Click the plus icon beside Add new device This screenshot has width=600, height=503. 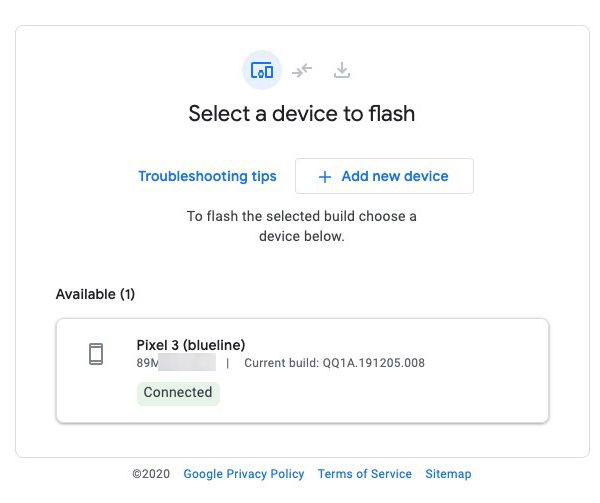[324, 177]
